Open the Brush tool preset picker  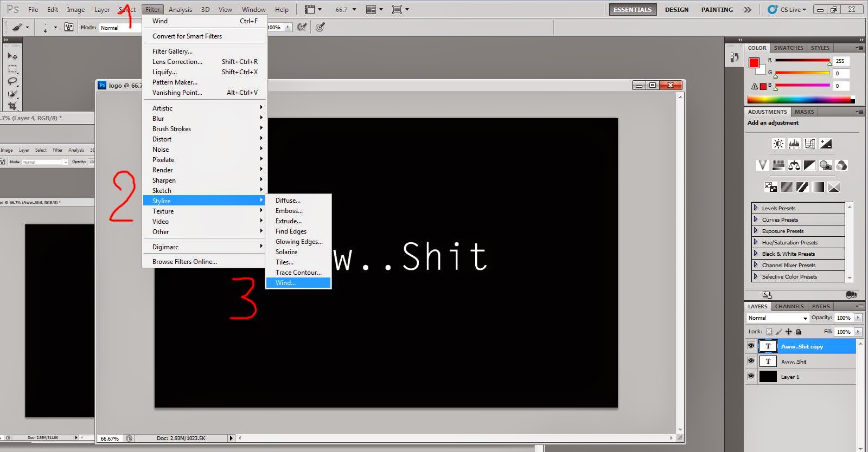tap(21, 27)
